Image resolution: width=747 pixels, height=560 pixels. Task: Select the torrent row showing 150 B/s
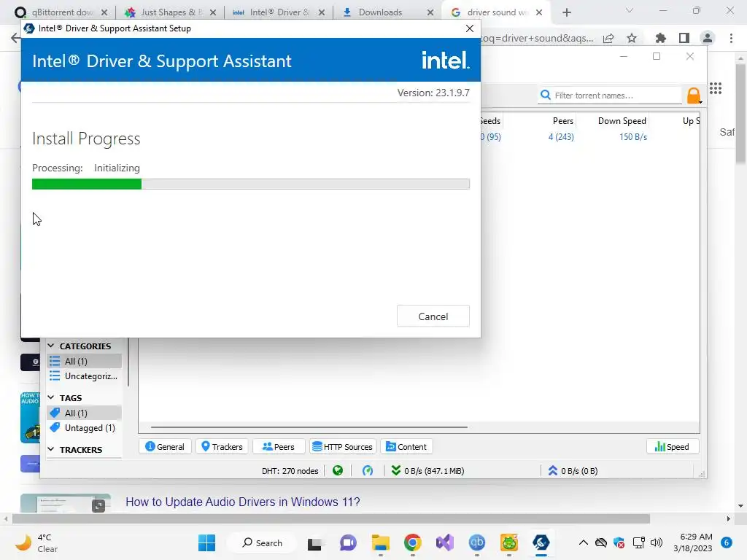click(589, 136)
